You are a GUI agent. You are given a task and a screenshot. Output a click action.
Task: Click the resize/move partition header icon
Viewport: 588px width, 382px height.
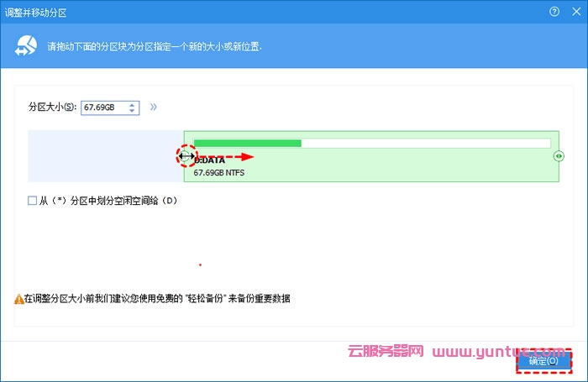pyautogui.click(x=25, y=46)
